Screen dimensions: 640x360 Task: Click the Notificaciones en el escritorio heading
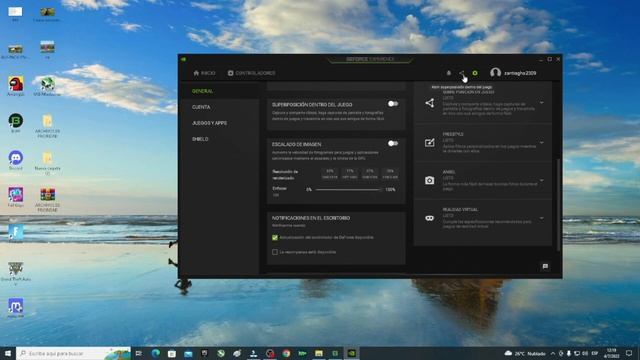click(311, 218)
